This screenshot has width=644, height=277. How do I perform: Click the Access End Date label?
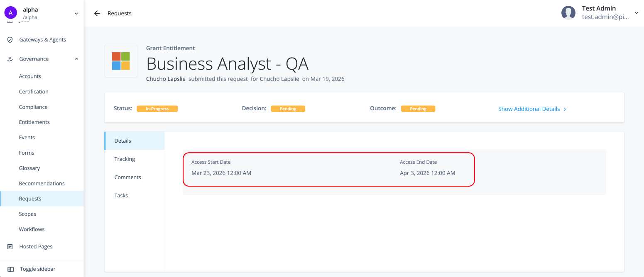419,162
